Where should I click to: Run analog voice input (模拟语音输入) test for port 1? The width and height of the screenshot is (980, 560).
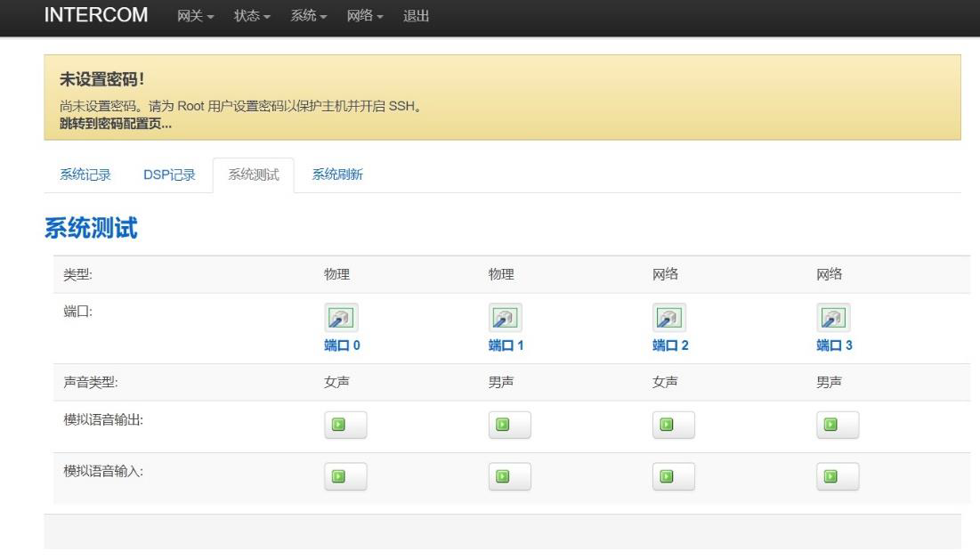pyautogui.click(x=510, y=476)
